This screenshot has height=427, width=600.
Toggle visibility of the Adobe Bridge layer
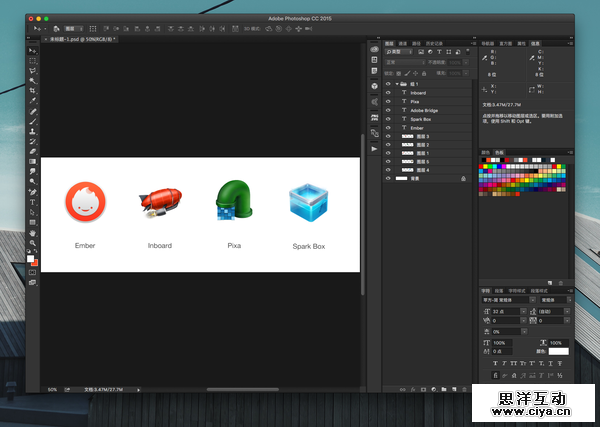click(388, 110)
